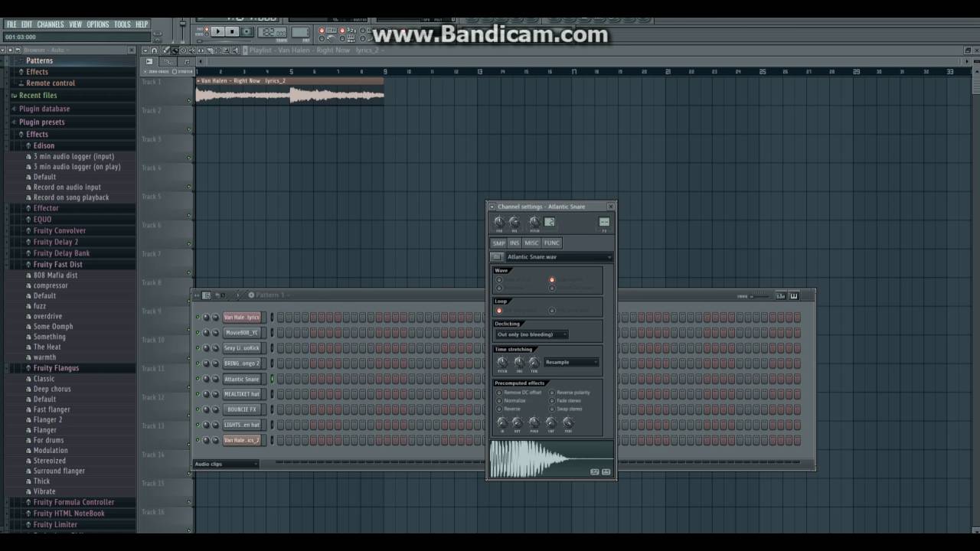Collapse Plugin presets in the browser
The image size is (980, 551).
click(41, 122)
